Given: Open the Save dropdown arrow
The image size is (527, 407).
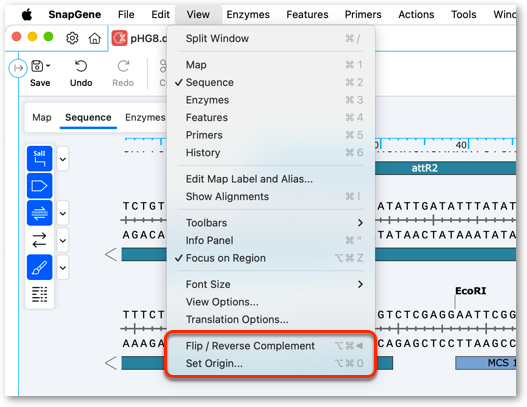Looking at the screenshot, I should tap(48, 66).
